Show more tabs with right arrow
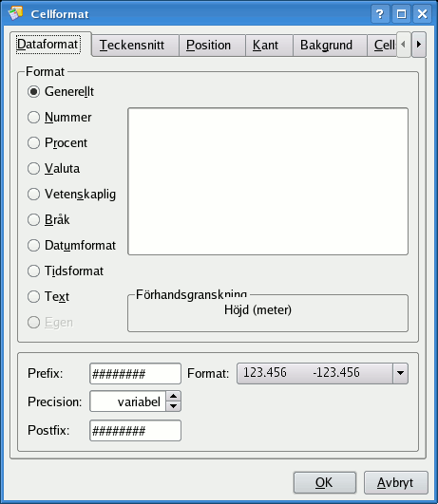The width and height of the screenshot is (438, 504). pos(419,45)
